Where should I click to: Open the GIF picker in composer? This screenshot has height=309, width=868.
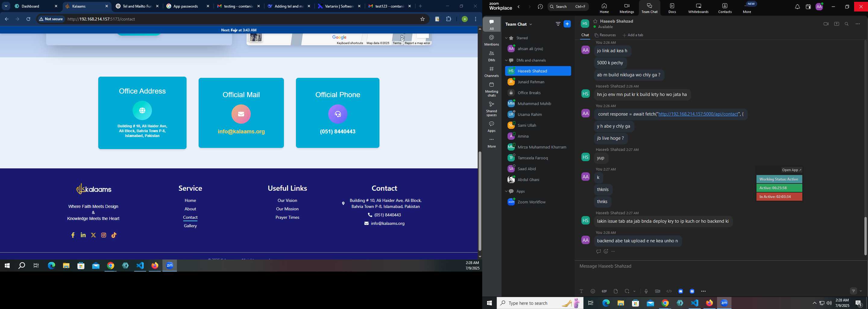(604, 291)
